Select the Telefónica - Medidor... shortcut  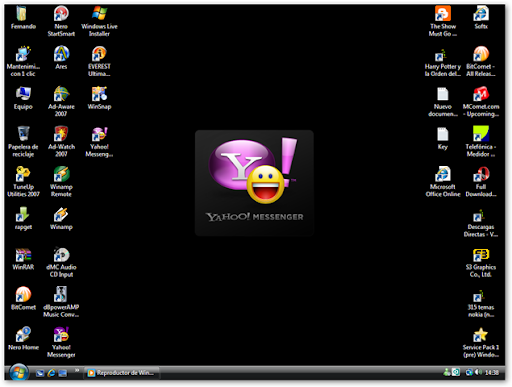click(x=481, y=142)
